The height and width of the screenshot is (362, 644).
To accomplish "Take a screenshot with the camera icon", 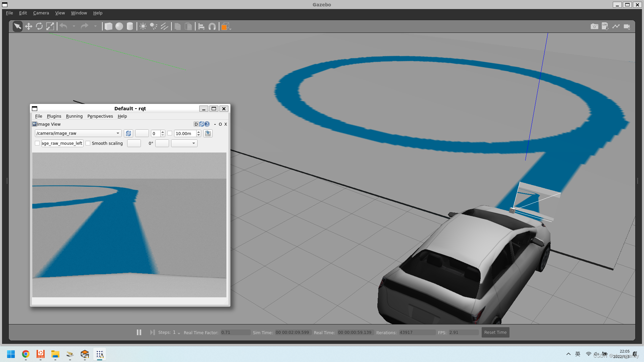I will (x=594, y=26).
